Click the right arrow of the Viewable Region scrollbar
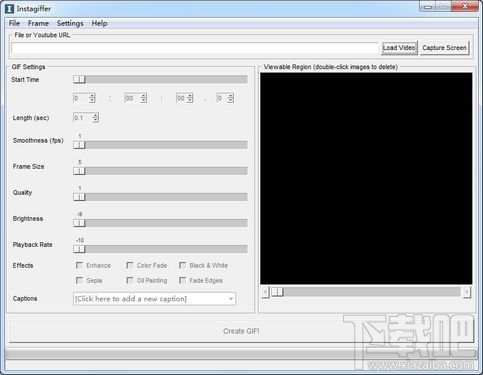483x375 pixels. pos(467,292)
